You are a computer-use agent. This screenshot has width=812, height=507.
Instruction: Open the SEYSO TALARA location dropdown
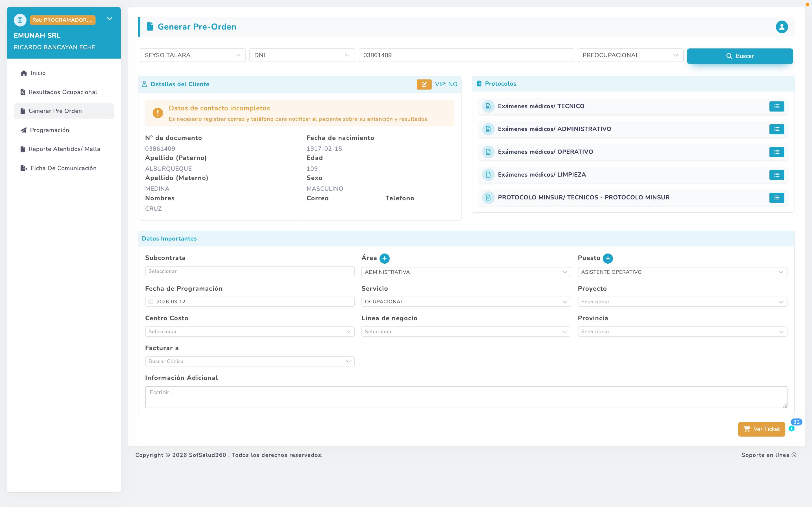(193, 55)
